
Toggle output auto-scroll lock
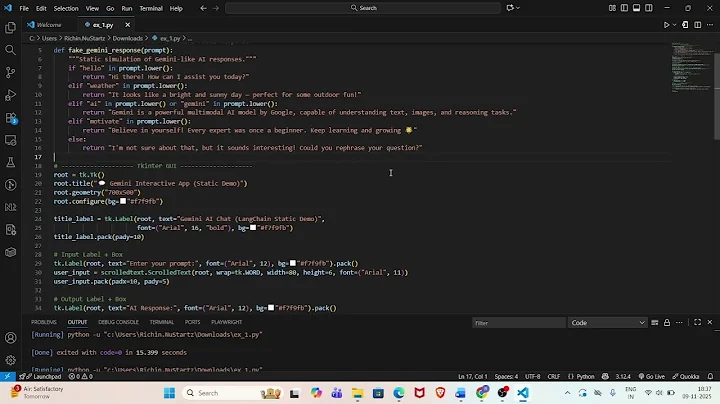667,322
